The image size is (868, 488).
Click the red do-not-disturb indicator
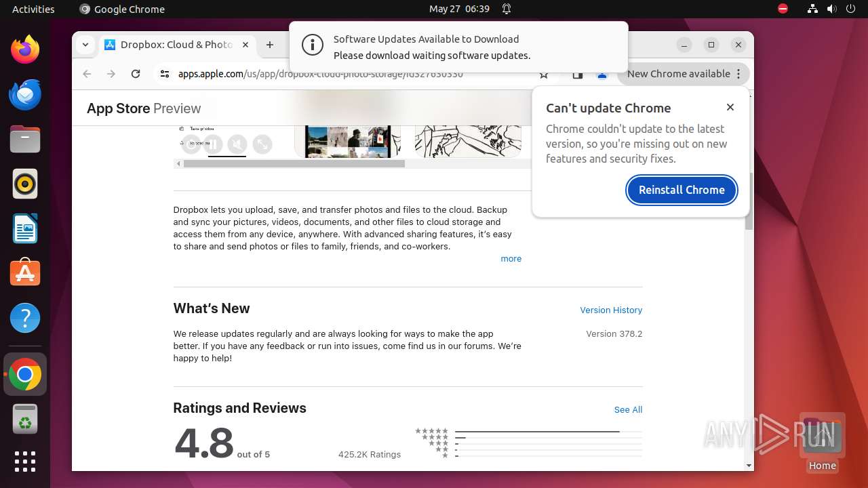pos(783,9)
